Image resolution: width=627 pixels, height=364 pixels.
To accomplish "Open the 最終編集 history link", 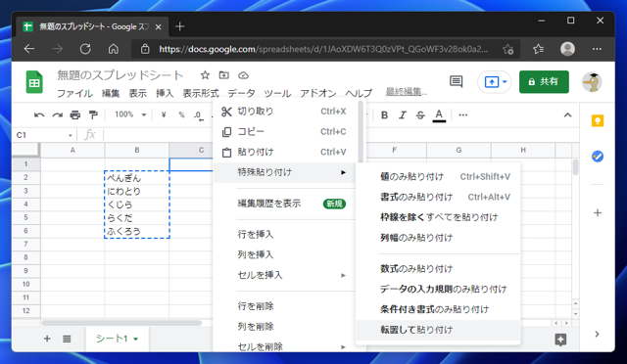I will coord(407,92).
